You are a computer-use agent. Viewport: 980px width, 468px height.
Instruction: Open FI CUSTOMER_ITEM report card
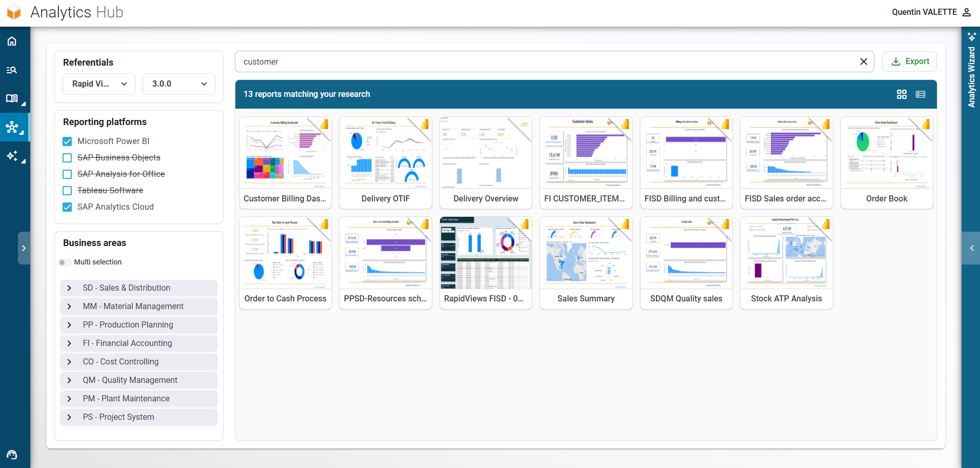pos(586,163)
